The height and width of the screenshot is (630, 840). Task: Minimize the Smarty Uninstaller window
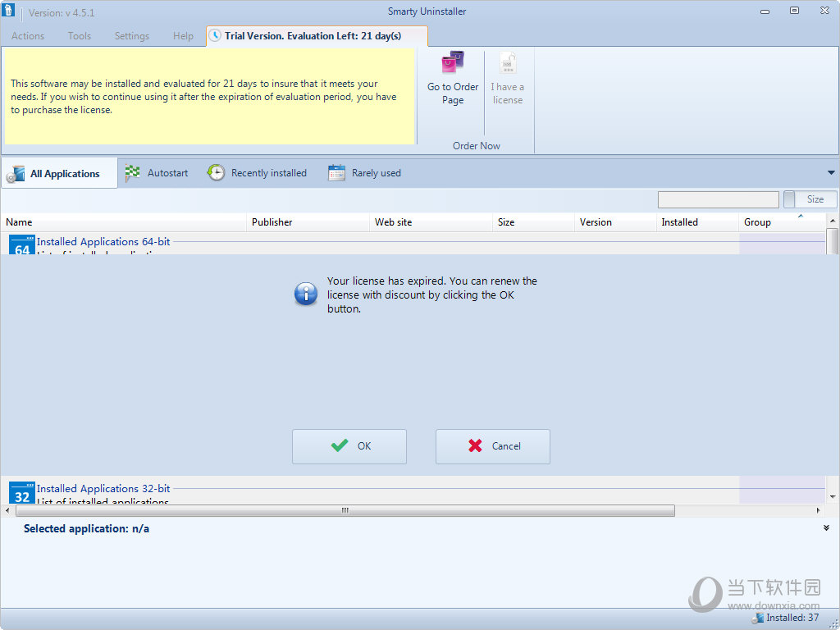click(x=765, y=11)
